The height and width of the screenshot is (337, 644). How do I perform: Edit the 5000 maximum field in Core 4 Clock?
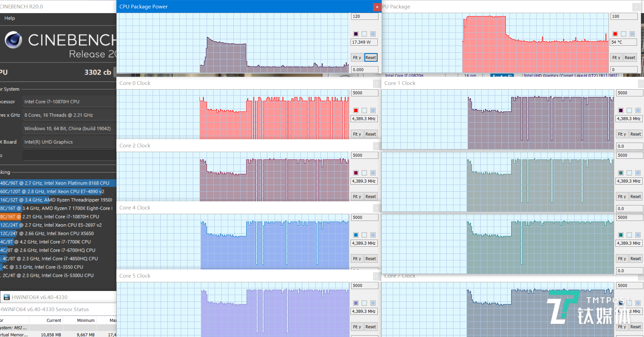point(365,218)
